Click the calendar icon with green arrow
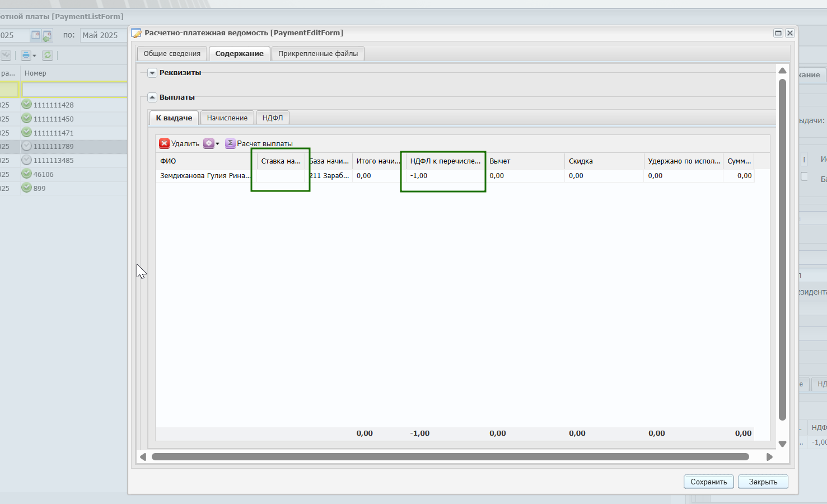This screenshot has width=827, height=504. (x=48, y=36)
